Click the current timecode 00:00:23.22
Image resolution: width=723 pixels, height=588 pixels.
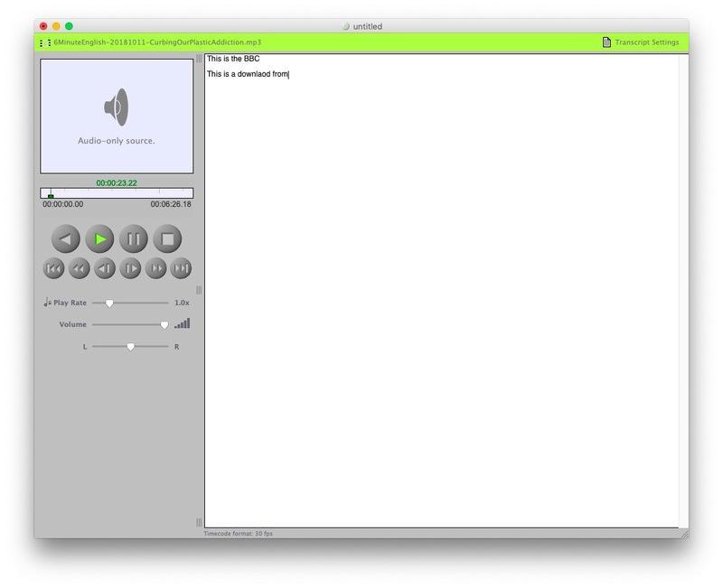(x=117, y=183)
